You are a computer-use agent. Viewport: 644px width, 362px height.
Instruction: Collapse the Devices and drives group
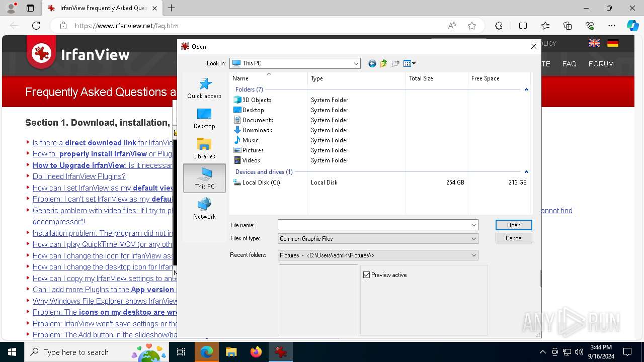526,172
